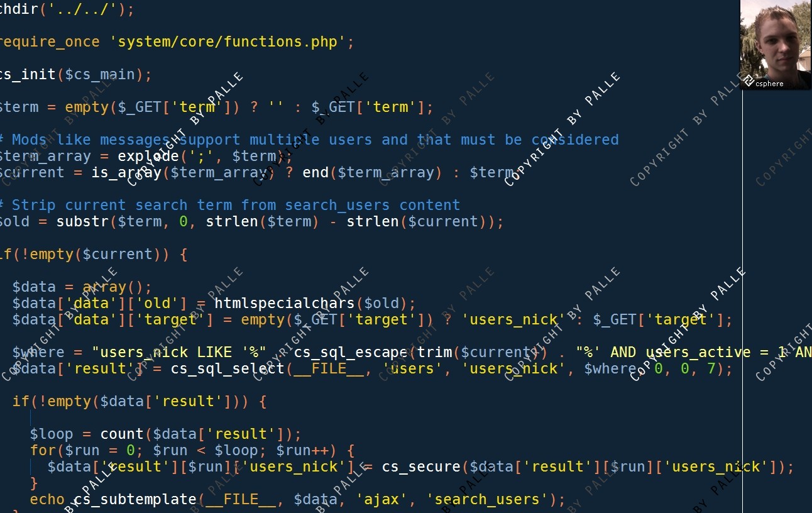Select the webcam video thumbnail
Screen dimensions: 812x513
click(x=776, y=45)
